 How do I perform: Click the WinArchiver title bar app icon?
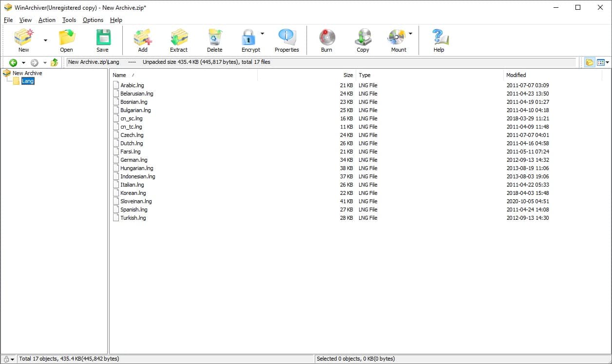(8, 7)
